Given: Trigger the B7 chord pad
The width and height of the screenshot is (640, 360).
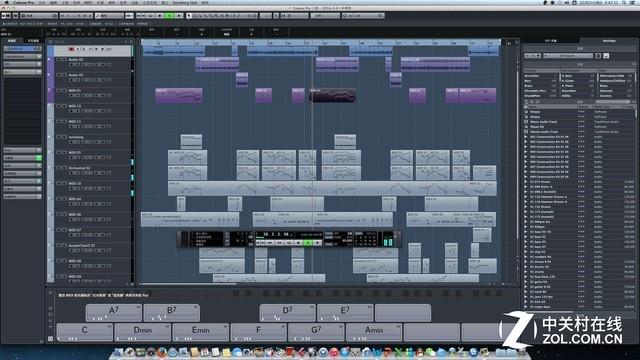Looking at the screenshot, I should pos(172,313).
